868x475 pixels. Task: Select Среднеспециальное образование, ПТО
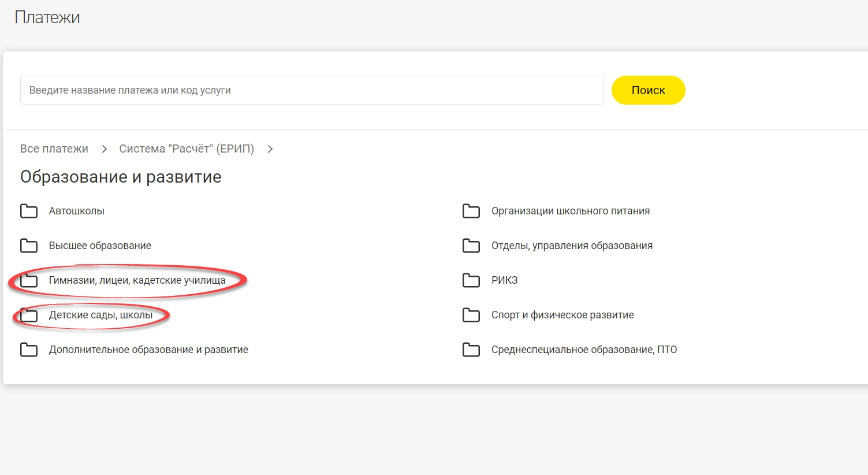[x=584, y=350]
